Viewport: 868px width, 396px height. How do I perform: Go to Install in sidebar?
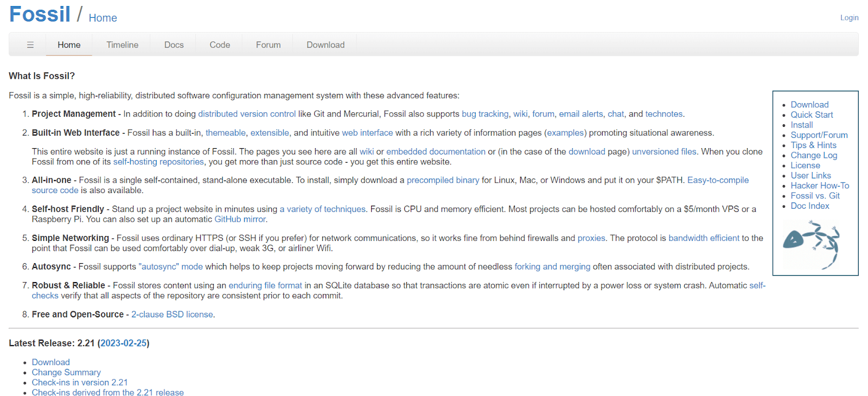click(802, 125)
